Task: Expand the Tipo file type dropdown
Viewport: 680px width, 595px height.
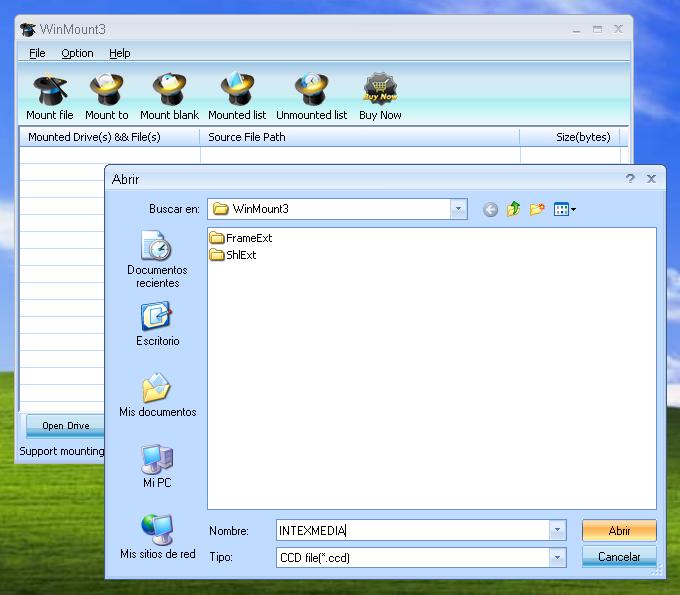Action: coord(557,557)
